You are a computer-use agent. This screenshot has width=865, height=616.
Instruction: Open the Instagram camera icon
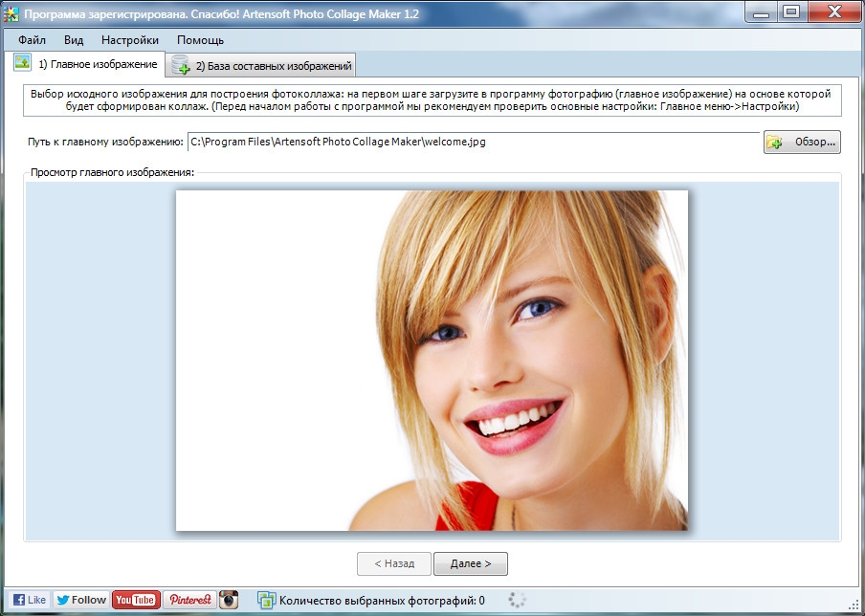point(229,600)
